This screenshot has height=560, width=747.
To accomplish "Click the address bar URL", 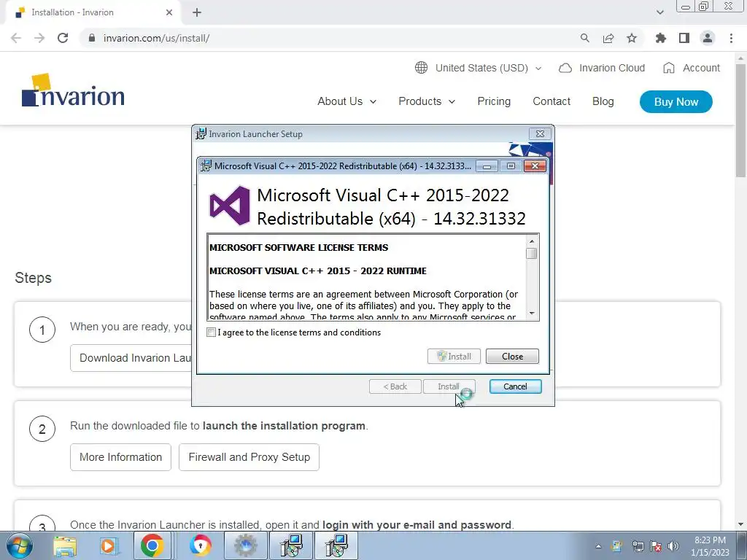I will tap(156, 38).
